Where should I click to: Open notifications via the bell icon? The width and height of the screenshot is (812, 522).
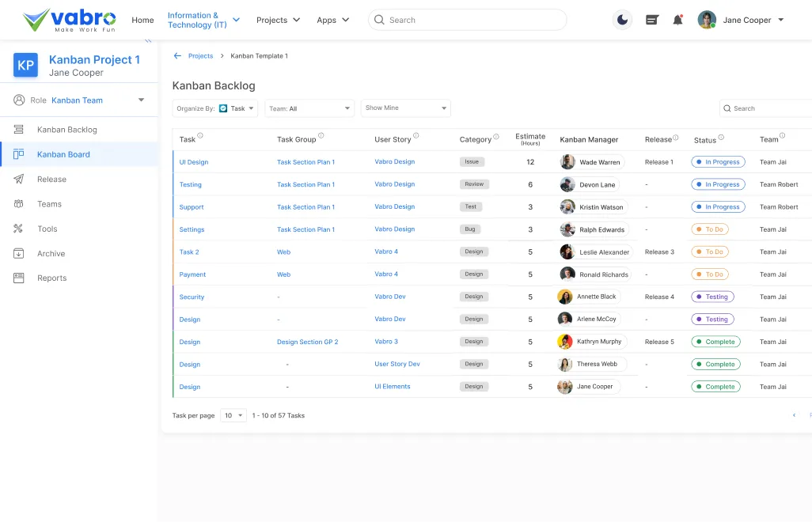click(x=677, y=19)
